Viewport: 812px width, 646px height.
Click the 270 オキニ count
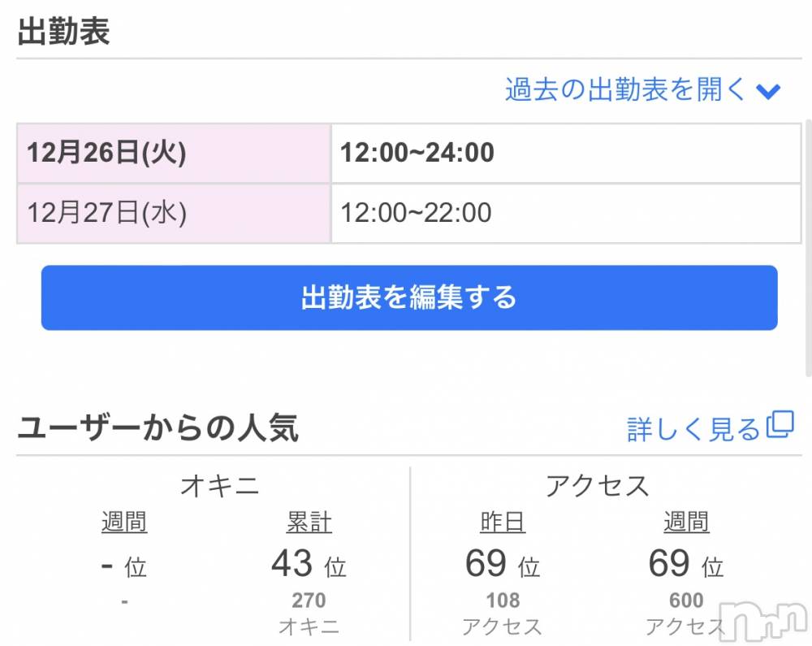pyautogui.click(x=309, y=600)
